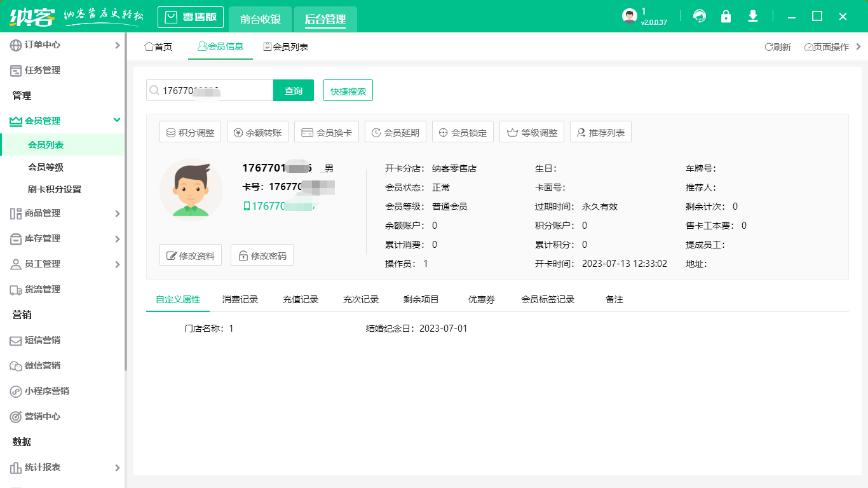Switch to the 消费记录 tab
Screen dimensions: 868x488
(x=240, y=299)
